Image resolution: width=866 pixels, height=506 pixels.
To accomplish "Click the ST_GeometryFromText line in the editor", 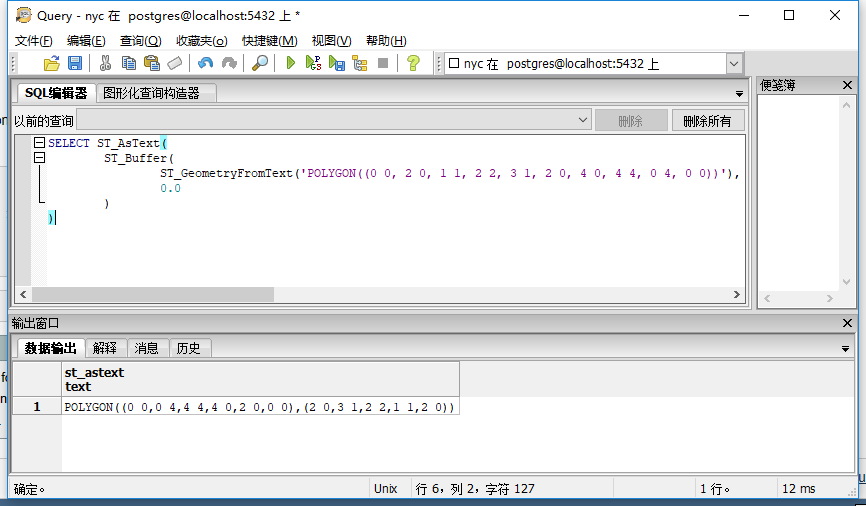I will [450, 173].
